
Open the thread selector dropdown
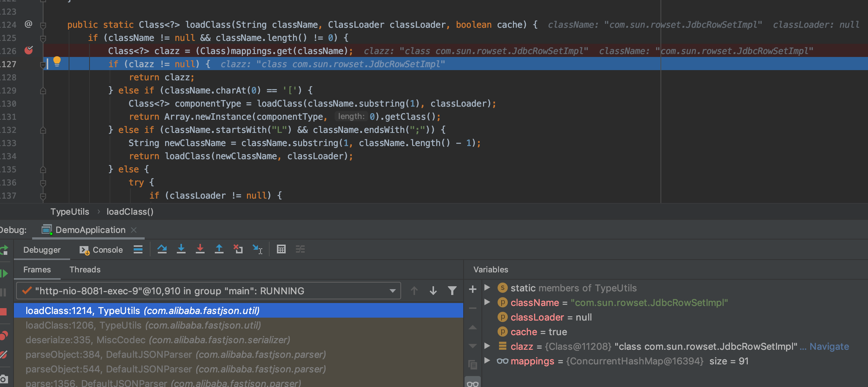coord(209,291)
